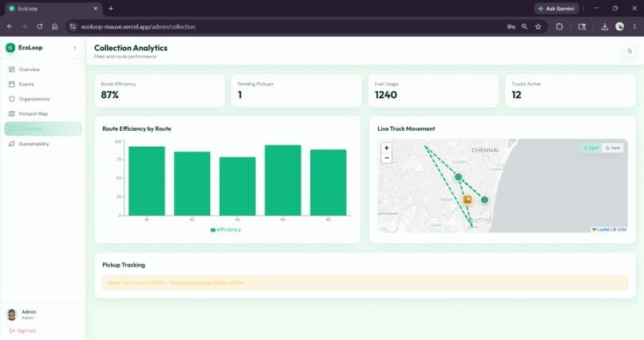The width and height of the screenshot is (644, 340).
Task: Open browser downloads
Action: coord(605,26)
